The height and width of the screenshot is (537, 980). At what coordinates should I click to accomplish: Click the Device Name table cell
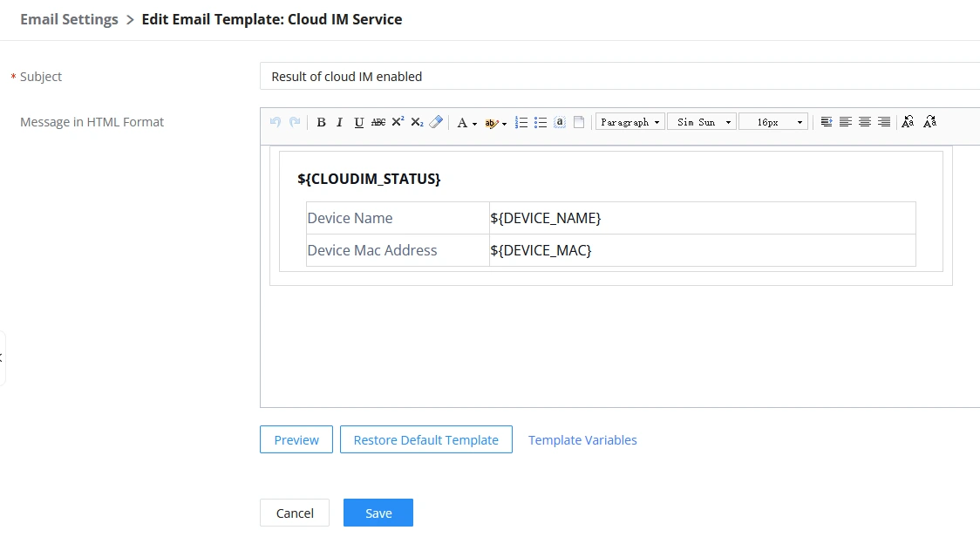coord(398,218)
